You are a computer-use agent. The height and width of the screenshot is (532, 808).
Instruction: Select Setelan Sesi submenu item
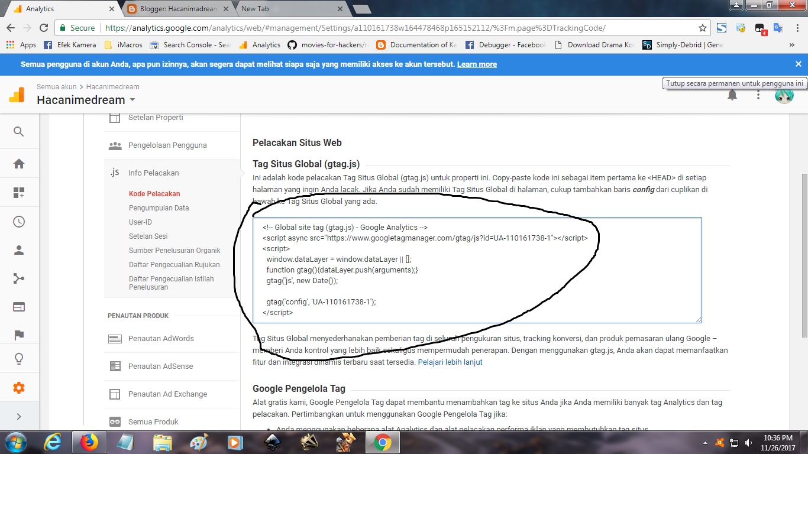(x=148, y=236)
